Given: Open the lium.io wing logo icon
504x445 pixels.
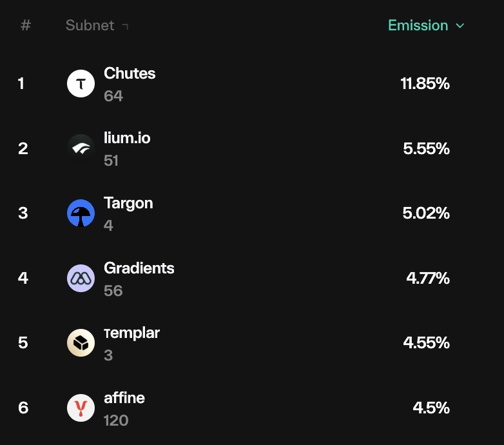Looking at the screenshot, I should click(81, 148).
